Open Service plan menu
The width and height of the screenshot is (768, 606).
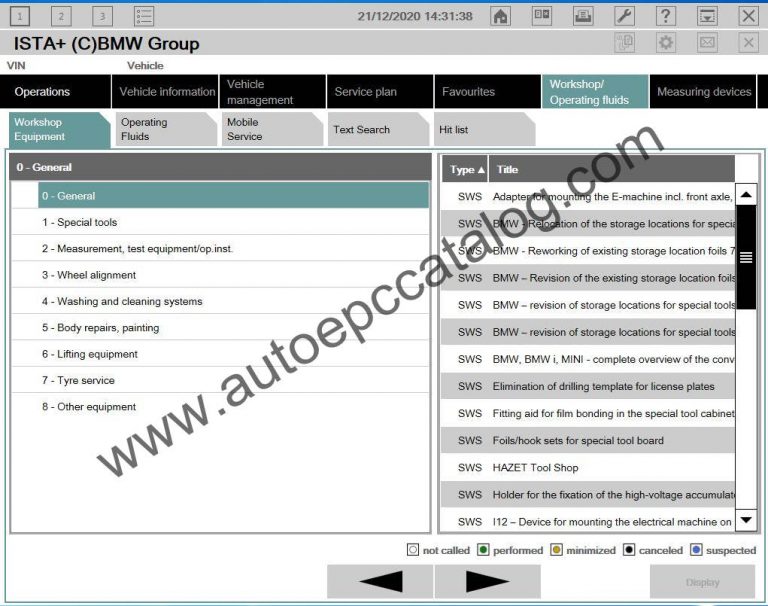point(380,92)
